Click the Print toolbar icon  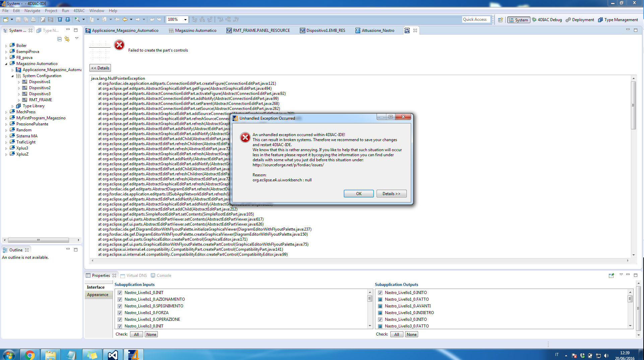pos(33,20)
